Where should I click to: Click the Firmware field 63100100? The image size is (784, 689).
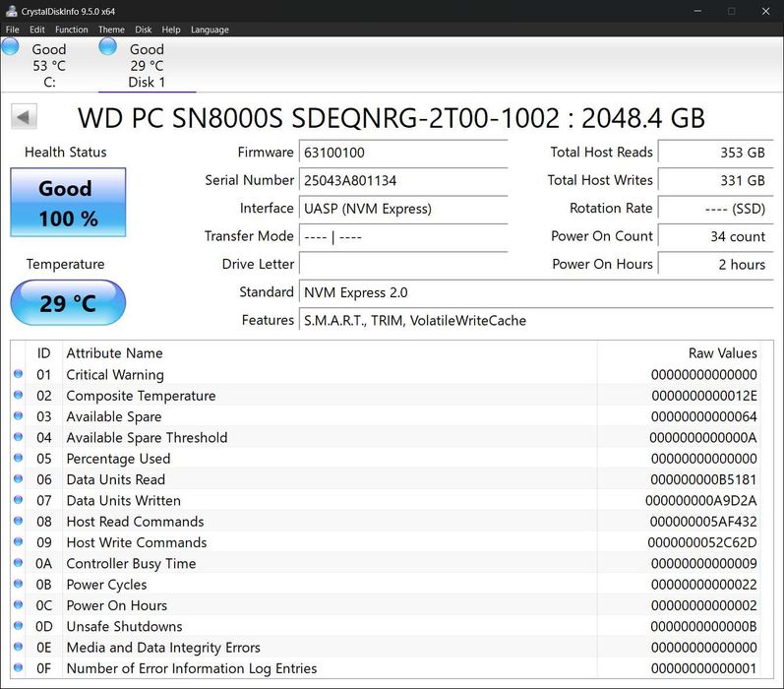(403, 153)
